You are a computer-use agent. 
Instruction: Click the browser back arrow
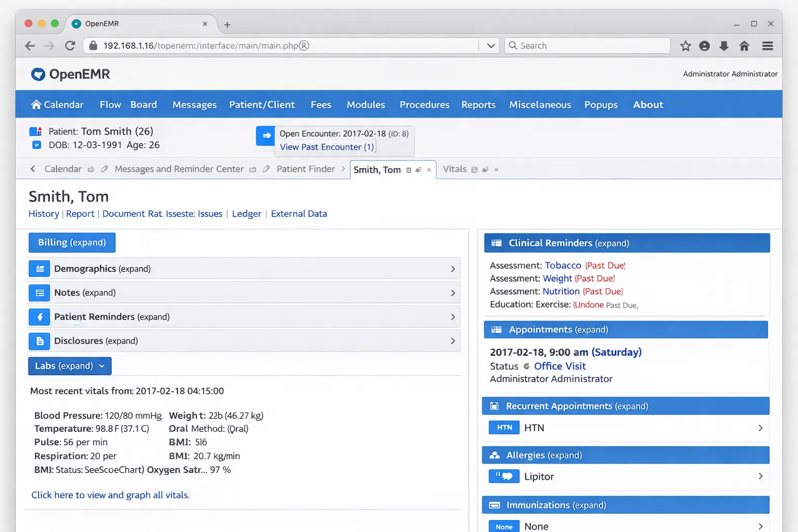30,46
